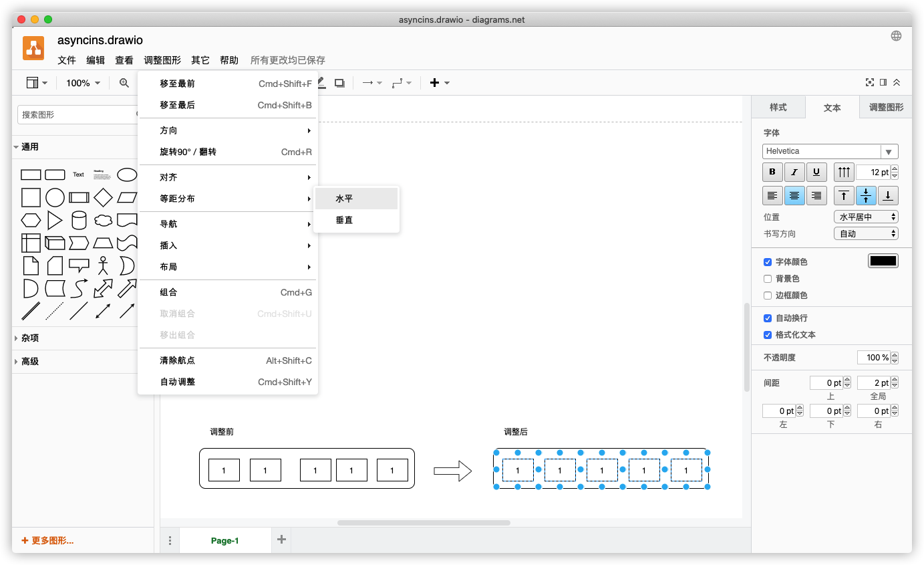Click the Italic text formatting button

[x=794, y=173]
